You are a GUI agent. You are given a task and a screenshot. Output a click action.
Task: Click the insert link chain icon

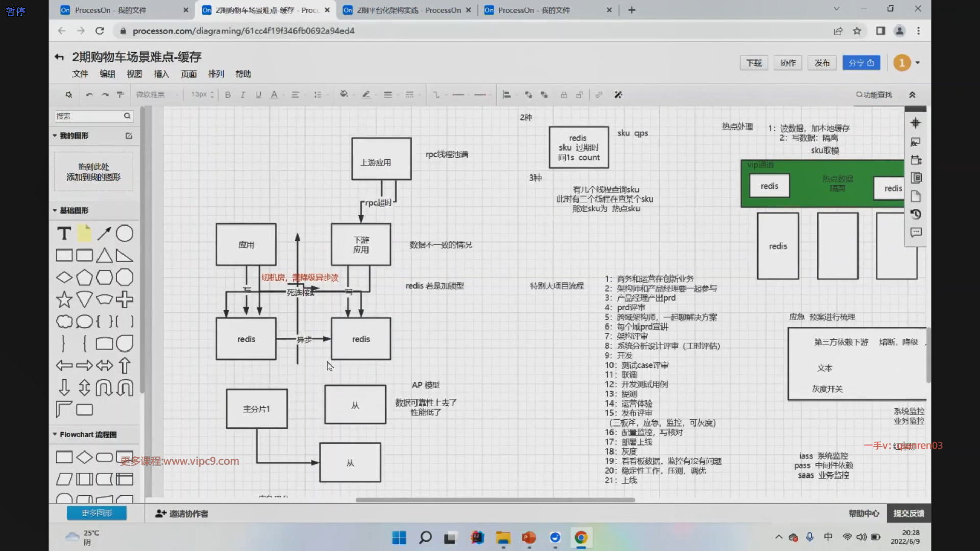pos(599,95)
